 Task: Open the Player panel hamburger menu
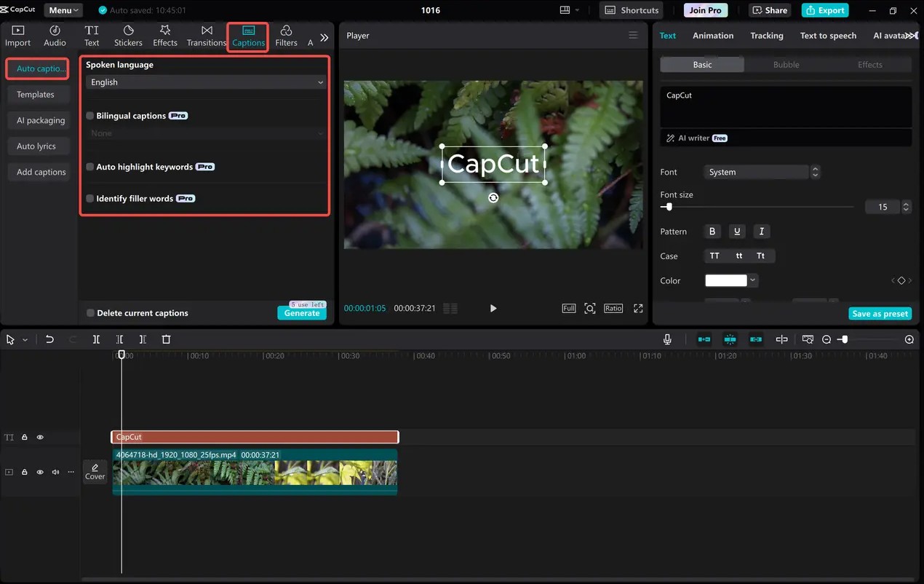click(633, 35)
